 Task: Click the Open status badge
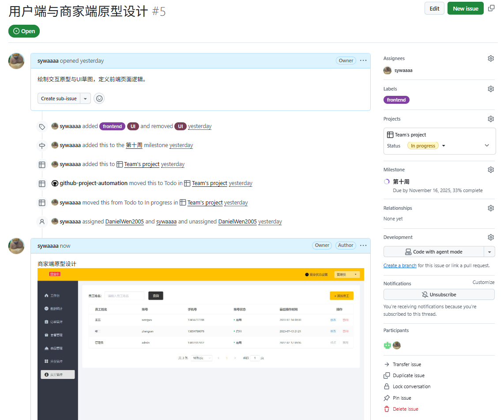coord(24,31)
